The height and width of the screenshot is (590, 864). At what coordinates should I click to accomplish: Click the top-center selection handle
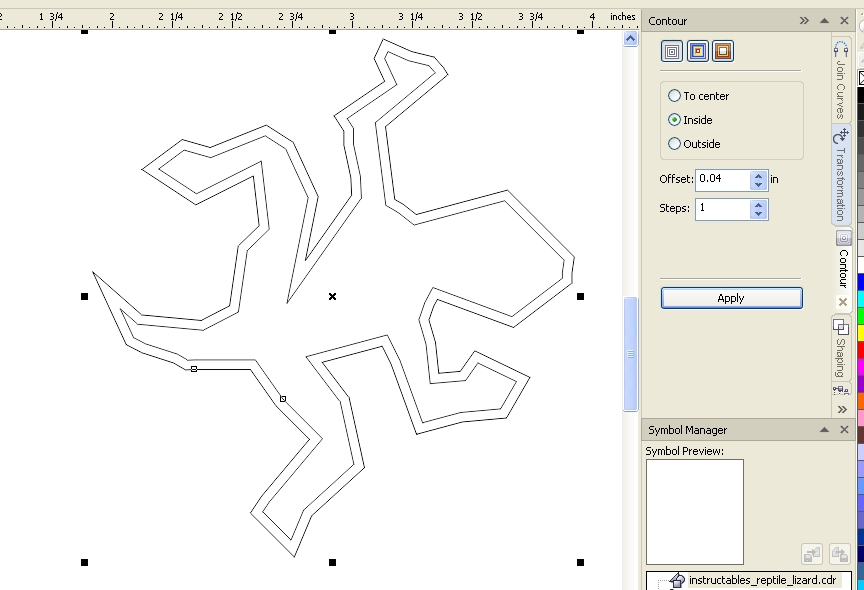(x=332, y=32)
